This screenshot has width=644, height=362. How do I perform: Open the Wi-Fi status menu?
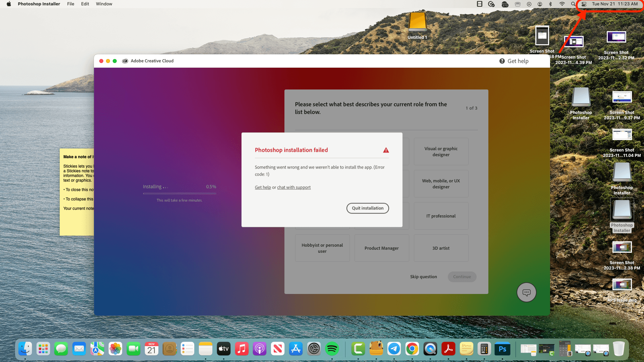(x=562, y=4)
